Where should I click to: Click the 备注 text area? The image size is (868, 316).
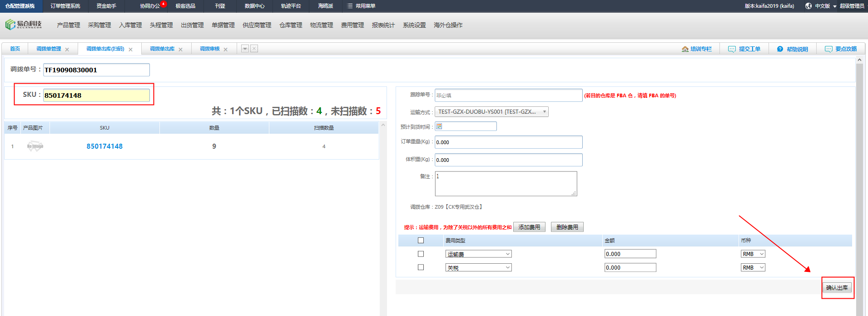[506, 184]
